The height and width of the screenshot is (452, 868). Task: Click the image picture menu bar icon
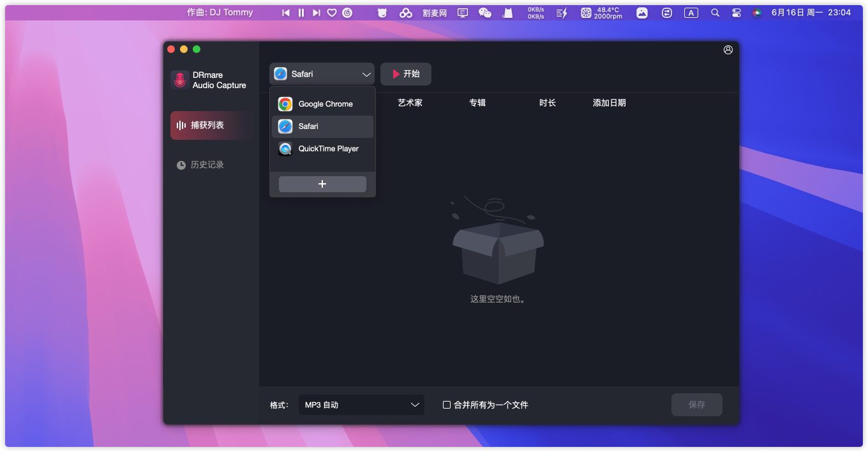point(642,13)
